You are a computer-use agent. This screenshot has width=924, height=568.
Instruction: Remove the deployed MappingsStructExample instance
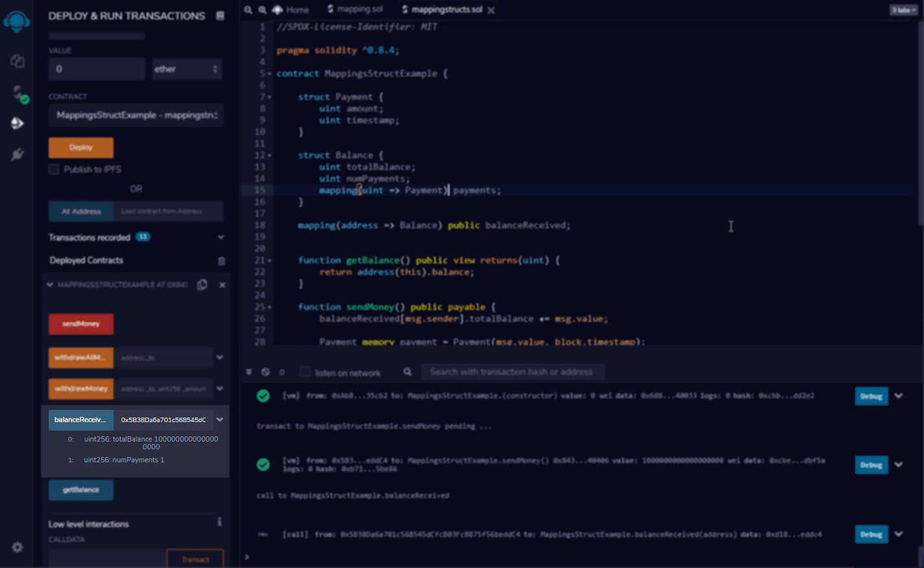[x=222, y=285]
